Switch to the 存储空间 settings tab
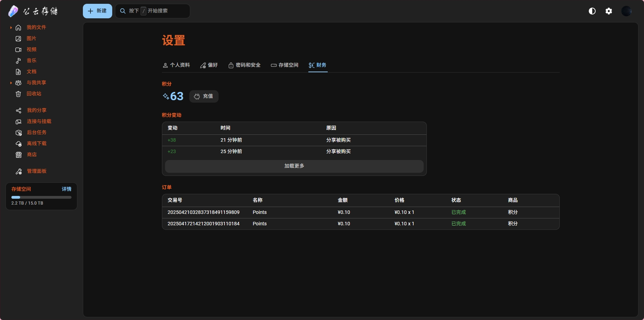Image resolution: width=644 pixels, height=320 pixels. [285, 65]
